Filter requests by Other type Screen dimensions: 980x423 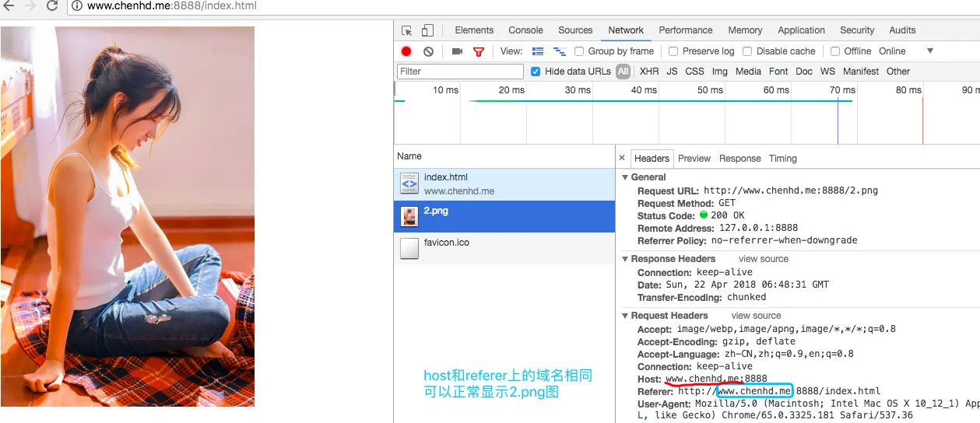898,72
